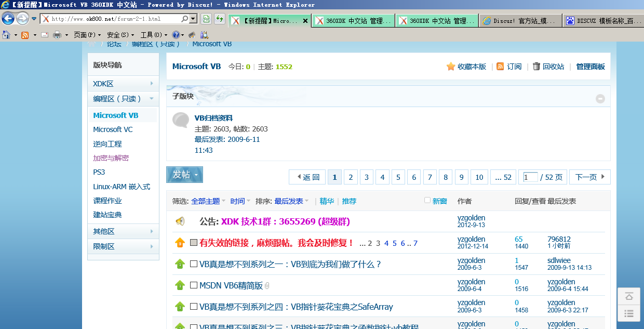Open the 管理面板 link

pyautogui.click(x=591, y=67)
